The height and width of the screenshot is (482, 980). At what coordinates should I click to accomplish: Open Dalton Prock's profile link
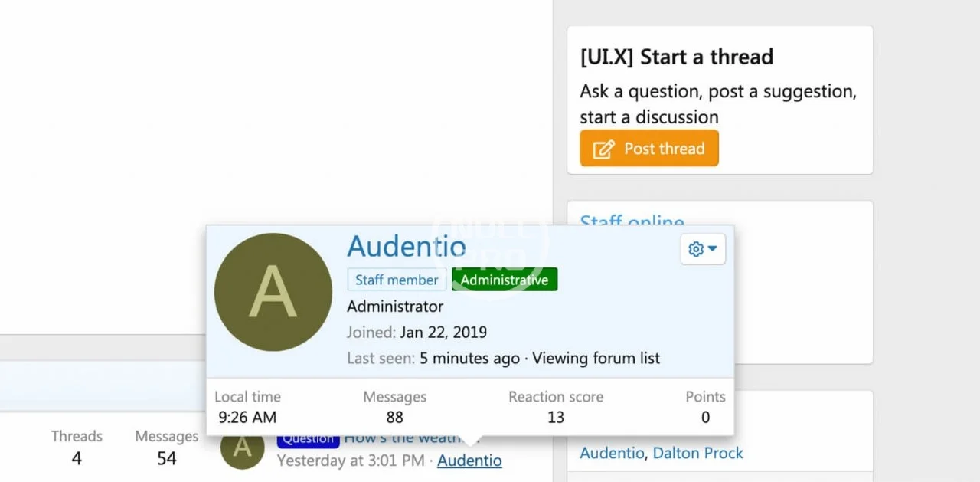point(698,453)
